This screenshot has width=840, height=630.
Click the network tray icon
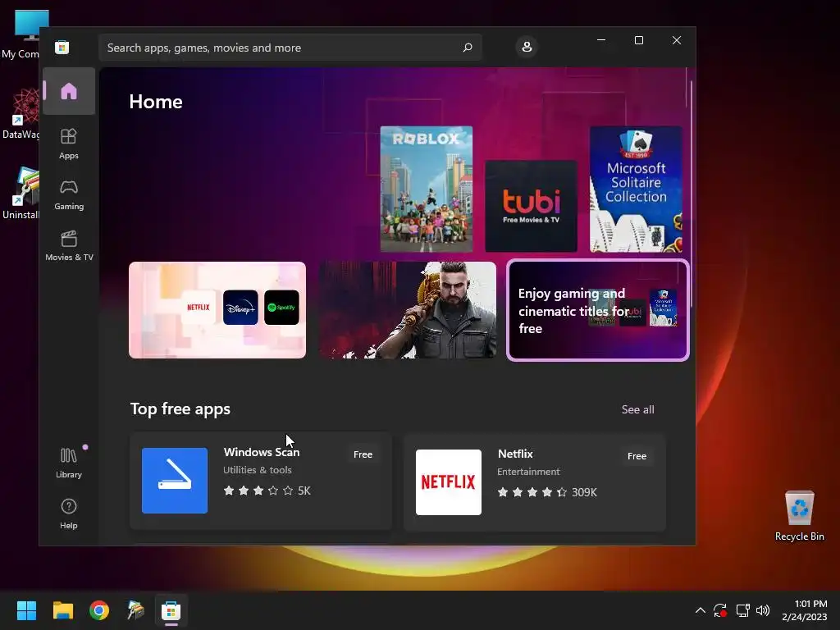742,610
